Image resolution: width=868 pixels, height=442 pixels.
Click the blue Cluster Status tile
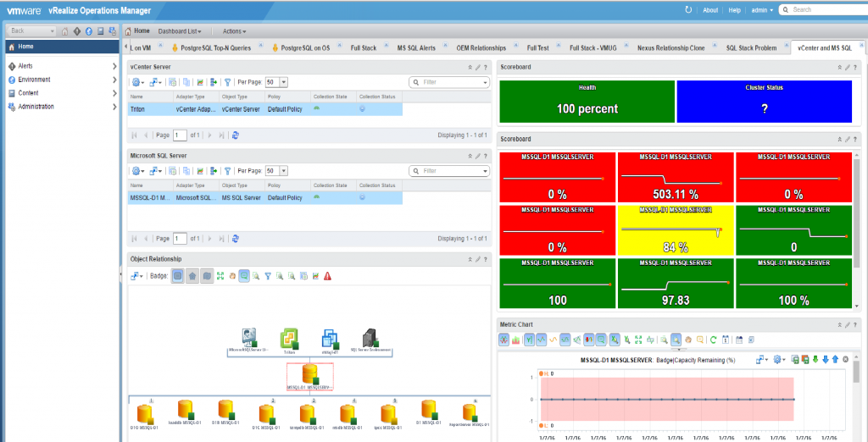coord(764,102)
